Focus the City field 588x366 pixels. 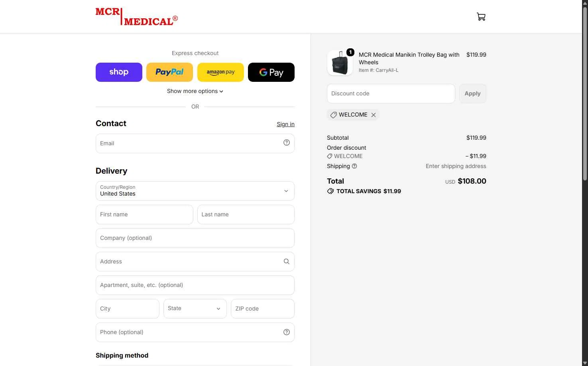pyautogui.click(x=128, y=309)
